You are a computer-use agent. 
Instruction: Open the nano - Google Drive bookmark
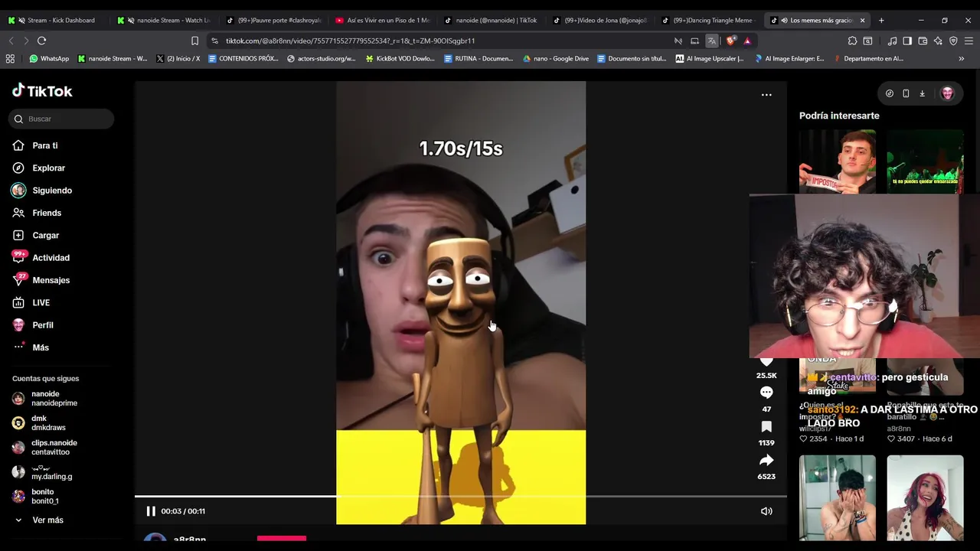tap(556, 58)
